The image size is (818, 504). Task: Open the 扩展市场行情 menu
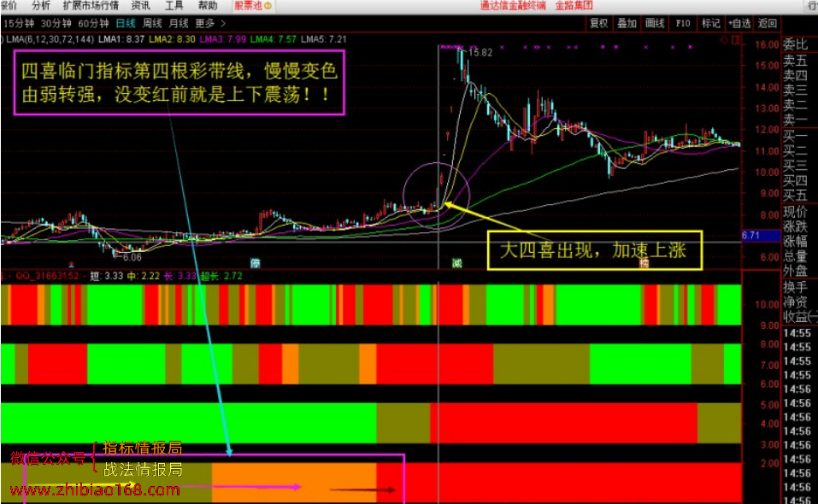91,6
